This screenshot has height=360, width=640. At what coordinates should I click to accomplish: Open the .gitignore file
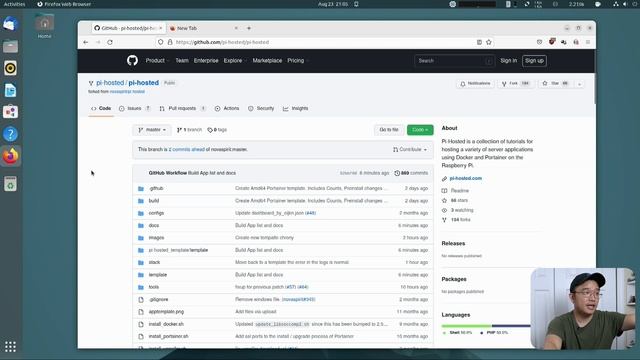point(158,300)
